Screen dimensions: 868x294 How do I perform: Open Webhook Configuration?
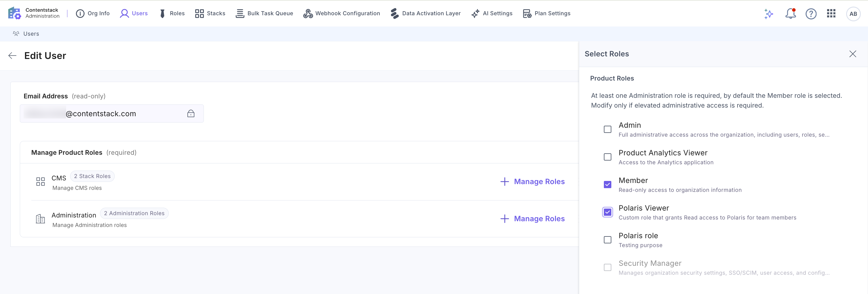pyautogui.click(x=341, y=14)
